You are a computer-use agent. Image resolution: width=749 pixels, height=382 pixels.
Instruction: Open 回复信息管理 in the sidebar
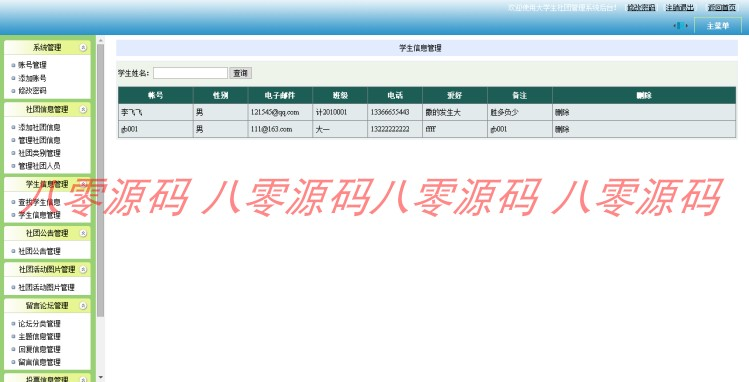[x=39, y=349]
